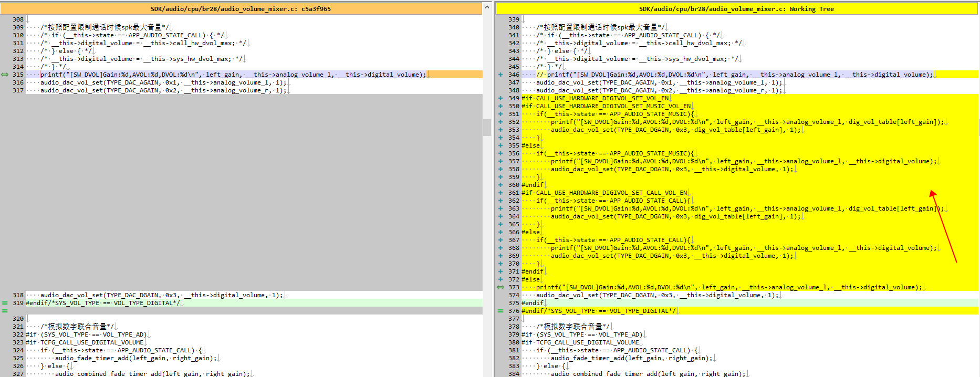Click the audio_dac_vol_set call on line 364
This screenshot has width=980, height=377.
(x=675, y=216)
